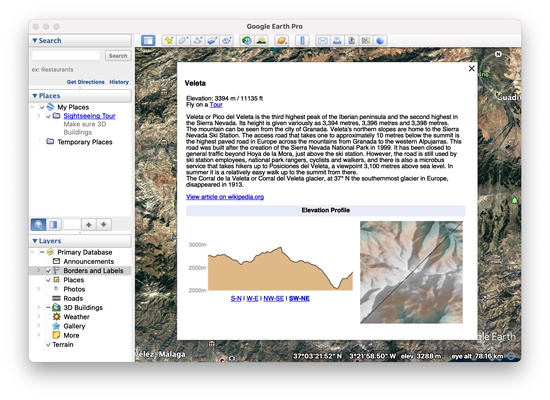Click the split-panel view button in Places
The height and width of the screenshot is (400, 550).
53,225
